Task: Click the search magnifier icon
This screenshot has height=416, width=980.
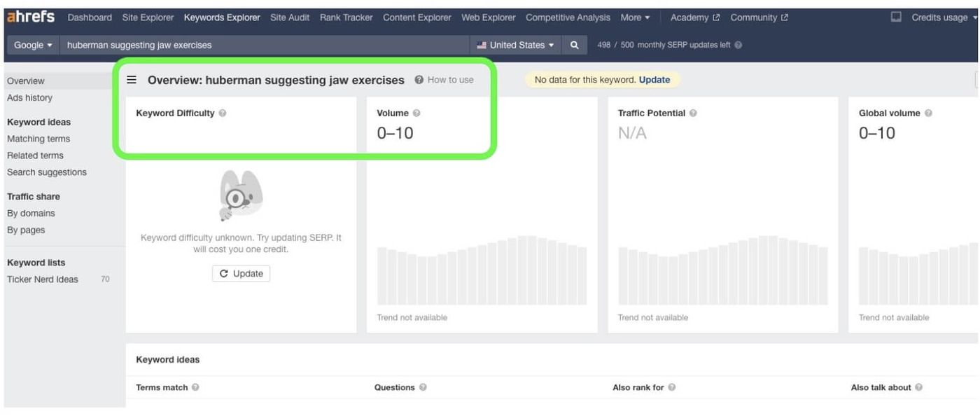Action: click(x=574, y=45)
